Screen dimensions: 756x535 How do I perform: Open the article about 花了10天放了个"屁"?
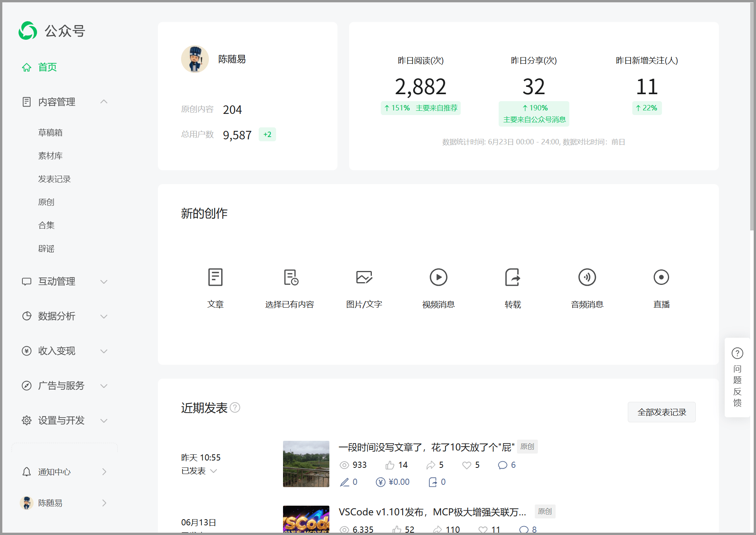point(426,447)
